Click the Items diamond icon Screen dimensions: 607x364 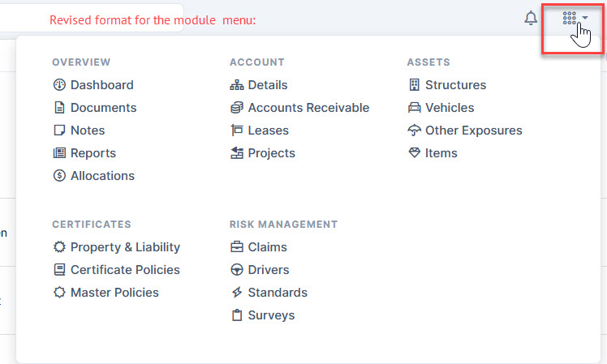414,152
